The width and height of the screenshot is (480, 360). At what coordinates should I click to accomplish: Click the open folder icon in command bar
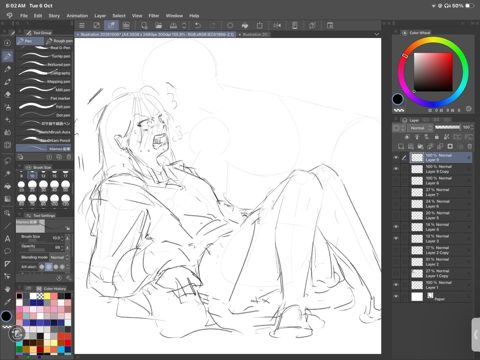(158, 25)
